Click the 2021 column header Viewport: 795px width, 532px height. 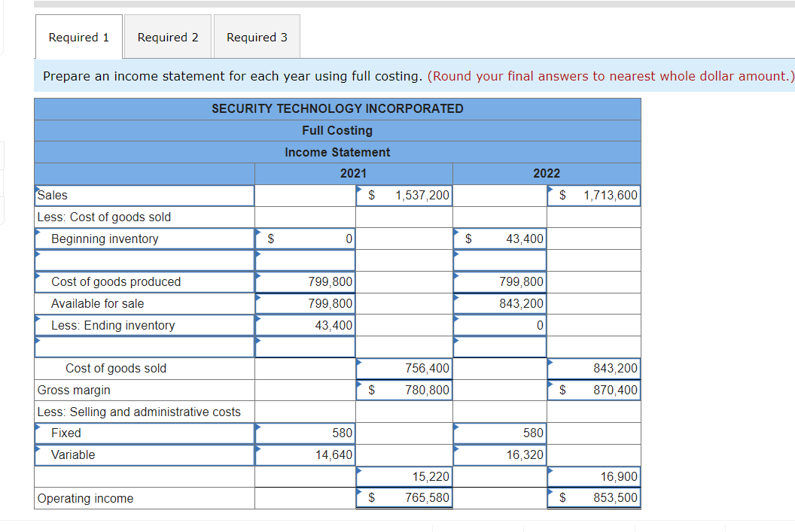[353, 174]
